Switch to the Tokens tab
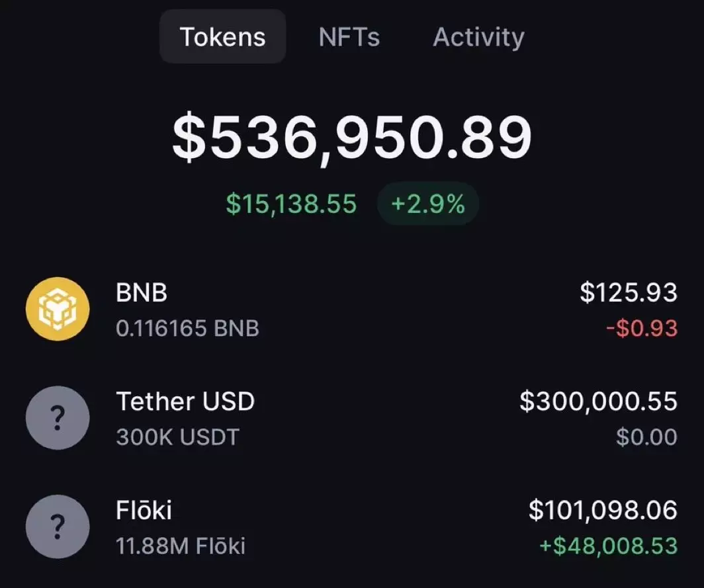 click(222, 37)
